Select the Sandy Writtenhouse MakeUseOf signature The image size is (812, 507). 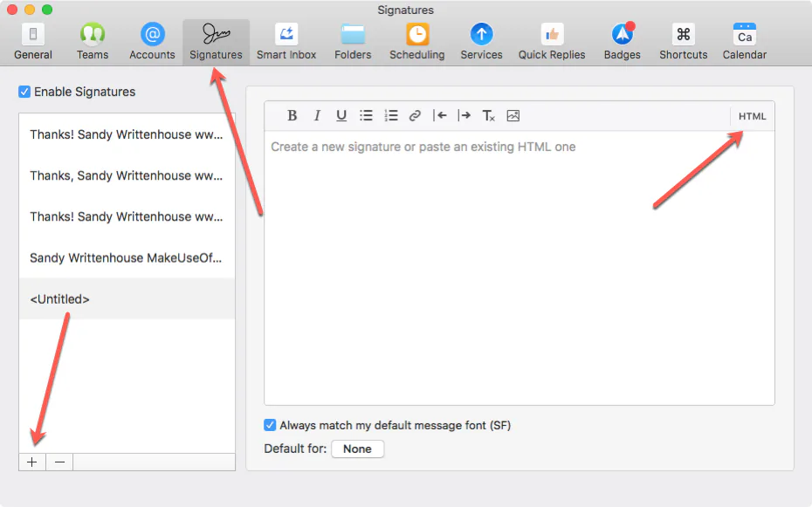127,257
